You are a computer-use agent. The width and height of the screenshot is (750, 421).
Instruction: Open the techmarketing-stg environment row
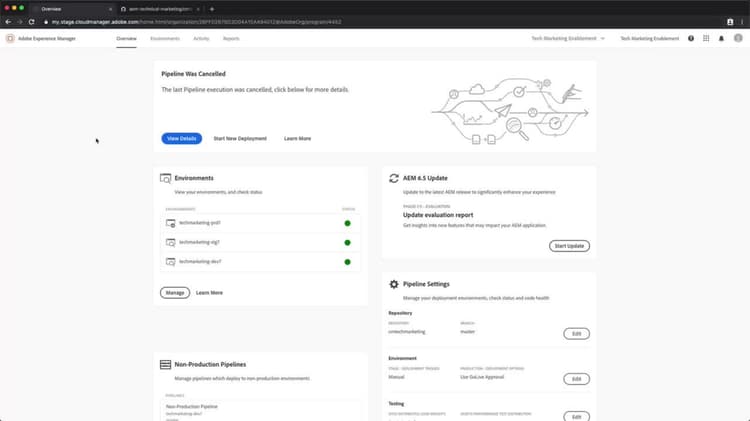(260, 243)
